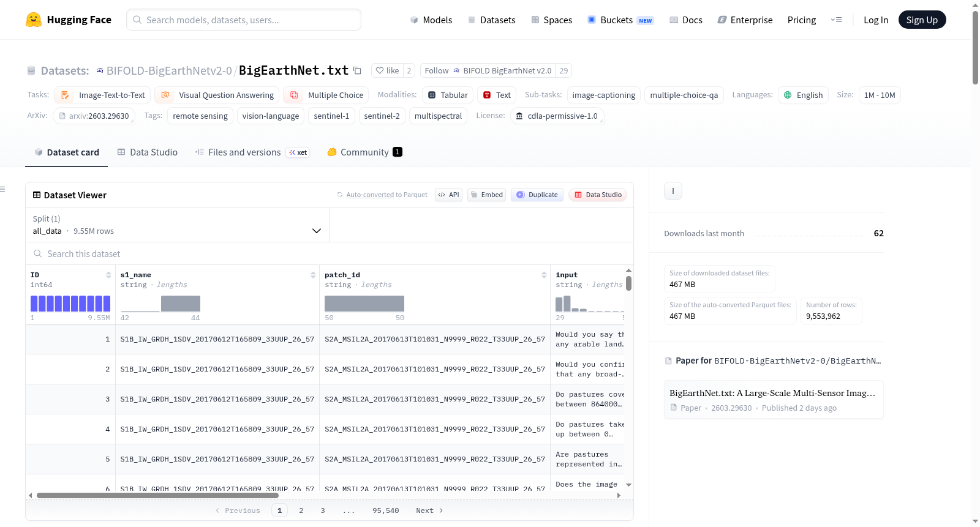Click the heart like button
The height and width of the screenshot is (527, 980).
point(387,70)
